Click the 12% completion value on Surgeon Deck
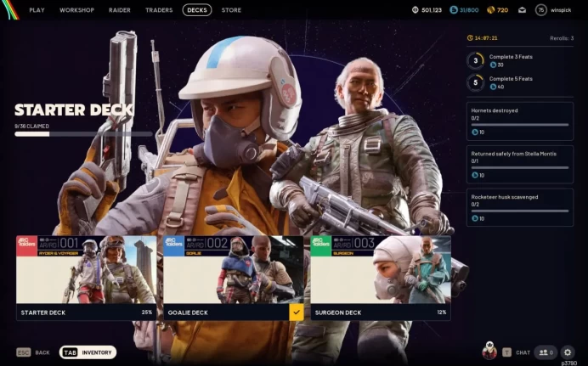This screenshot has width=588, height=366. [441, 312]
